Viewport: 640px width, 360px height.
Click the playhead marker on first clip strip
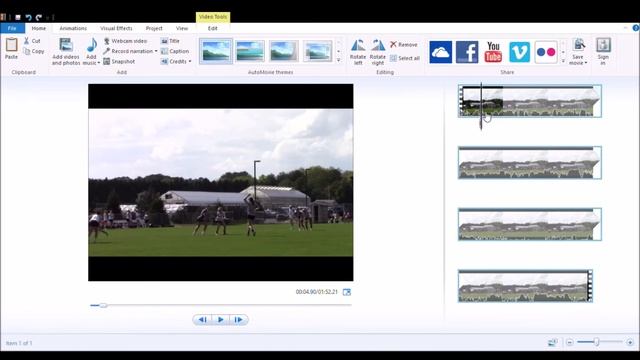click(x=481, y=105)
